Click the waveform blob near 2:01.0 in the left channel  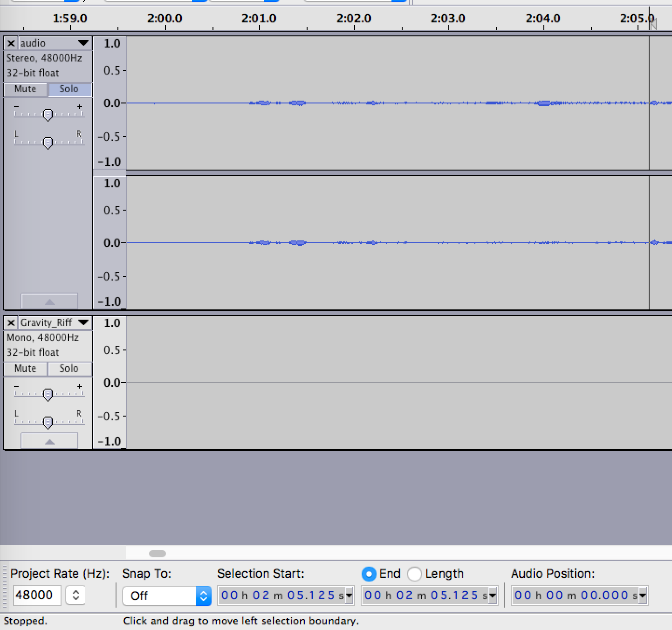(263, 103)
